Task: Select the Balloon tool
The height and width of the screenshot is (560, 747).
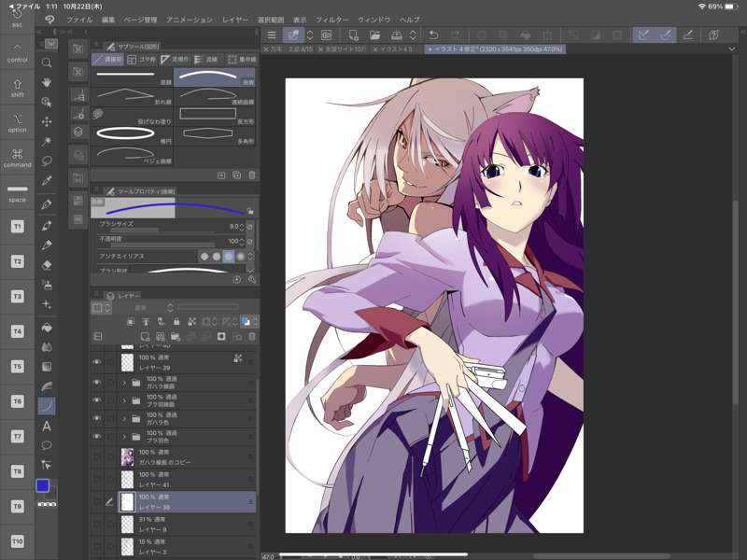Action: (46, 446)
